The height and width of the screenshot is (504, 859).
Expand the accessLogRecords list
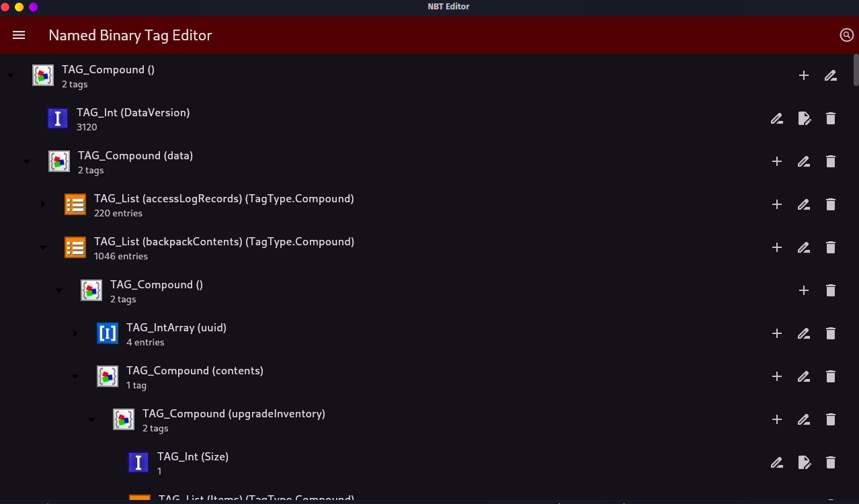point(43,204)
